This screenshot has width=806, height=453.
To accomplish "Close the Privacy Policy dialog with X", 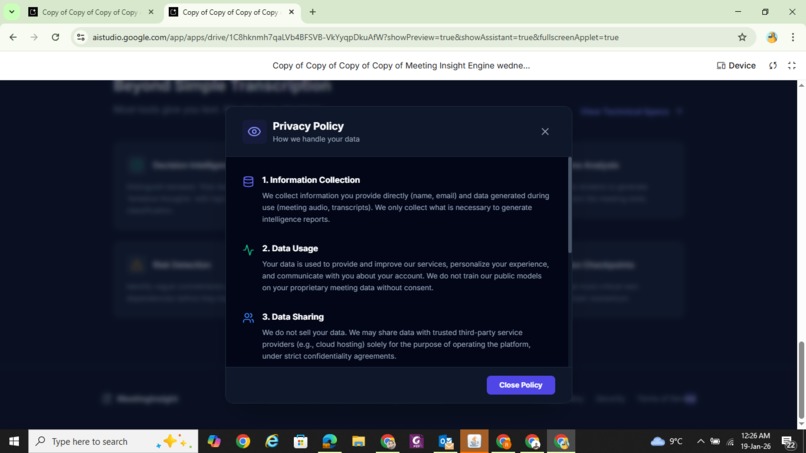I will tap(545, 132).
